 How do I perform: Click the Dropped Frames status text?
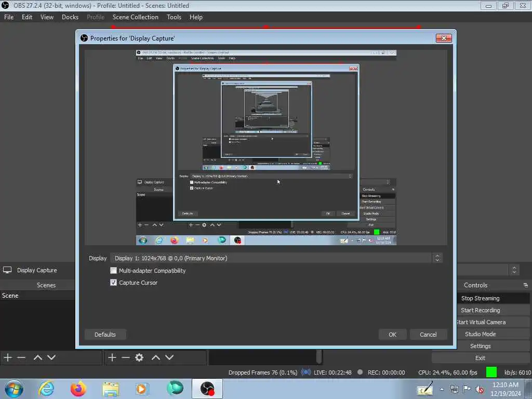click(262, 373)
